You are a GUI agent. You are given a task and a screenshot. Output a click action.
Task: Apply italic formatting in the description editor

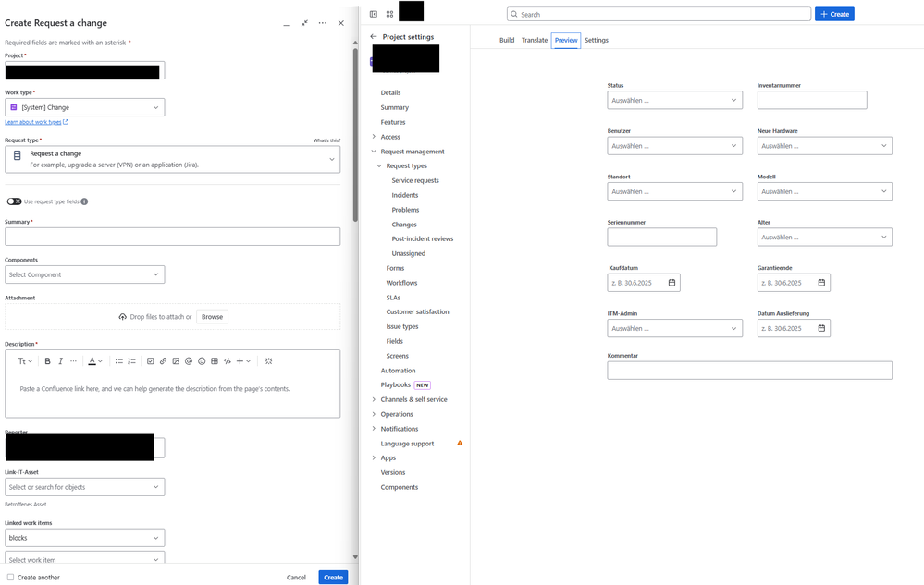[60, 360]
